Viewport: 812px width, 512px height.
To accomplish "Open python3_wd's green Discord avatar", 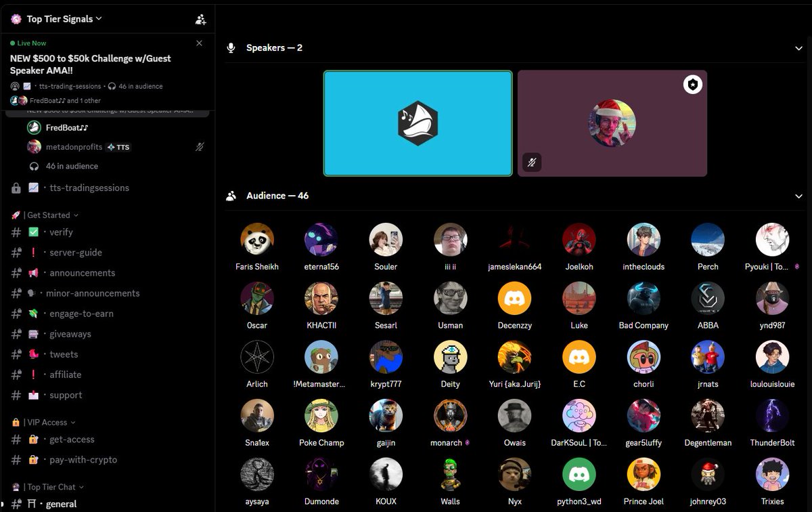I will point(579,475).
